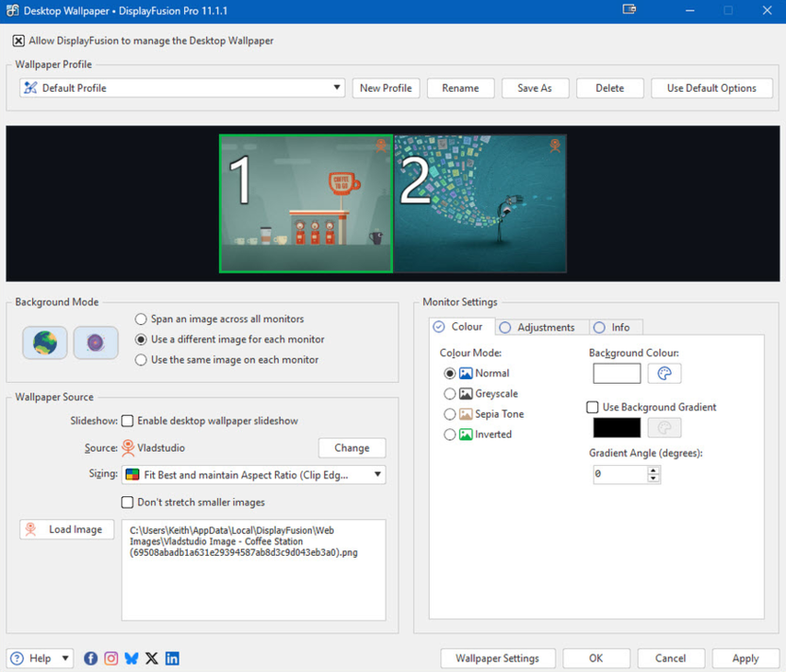Select monitor 2 wallpaper preview
Screen dimensions: 786x672
[x=480, y=203]
